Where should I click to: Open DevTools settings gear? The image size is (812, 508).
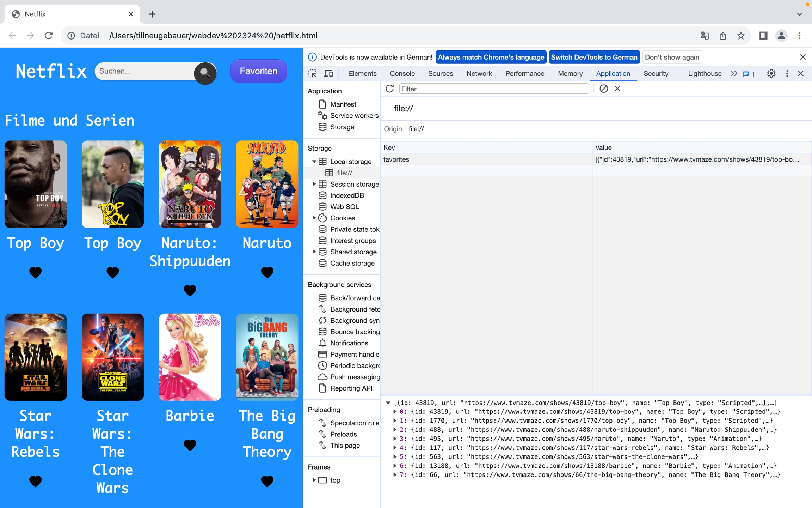[771, 73]
